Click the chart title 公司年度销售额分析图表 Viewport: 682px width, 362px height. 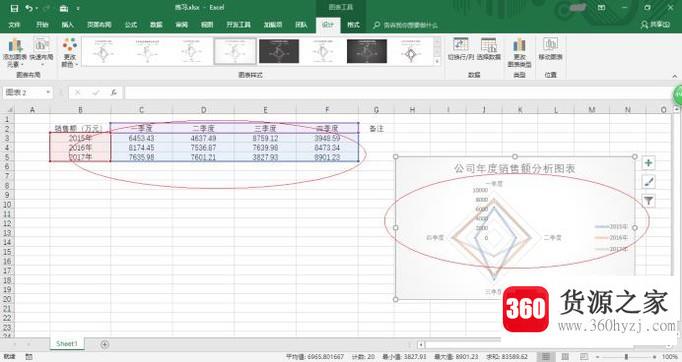point(515,168)
